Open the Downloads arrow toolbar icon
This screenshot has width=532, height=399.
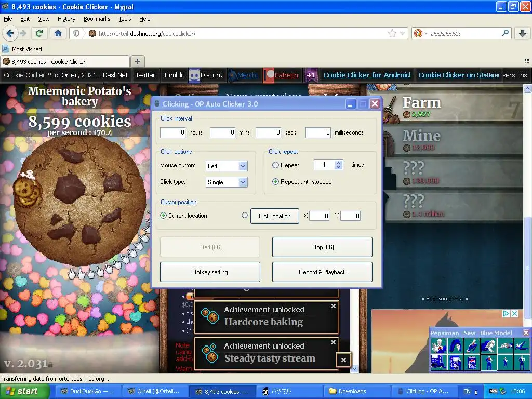(x=523, y=33)
